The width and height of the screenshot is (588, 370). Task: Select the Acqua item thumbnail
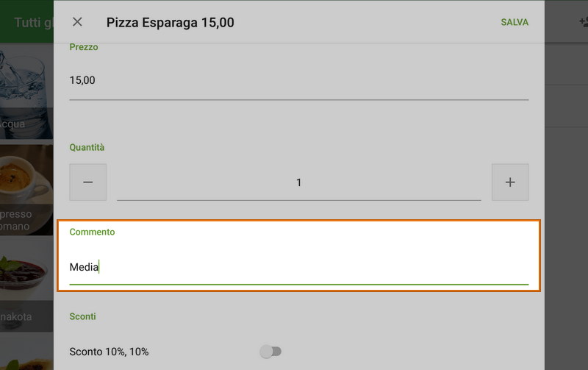click(26, 92)
